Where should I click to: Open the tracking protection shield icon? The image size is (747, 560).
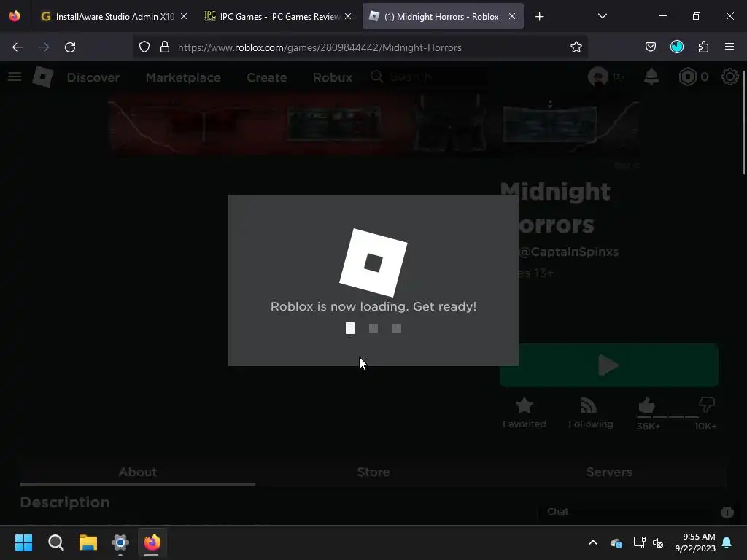pyautogui.click(x=144, y=47)
